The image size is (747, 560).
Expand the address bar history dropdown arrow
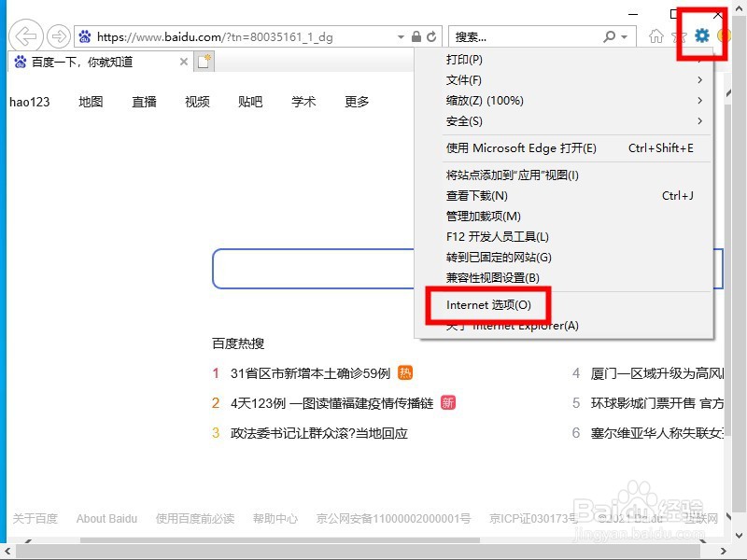(x=401, y=36)
